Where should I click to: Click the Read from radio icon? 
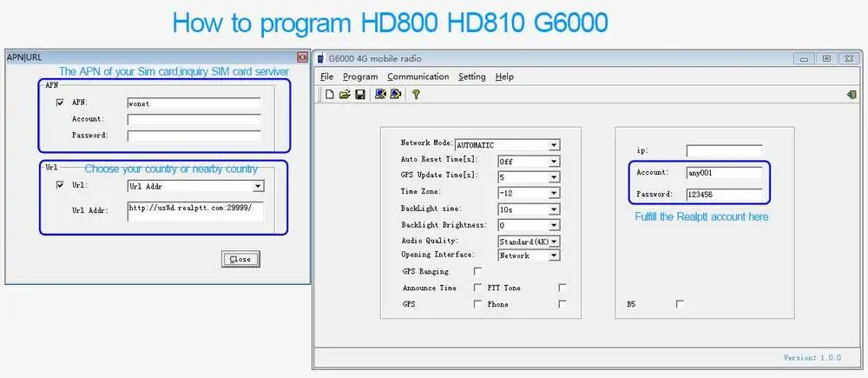[380, 95]
